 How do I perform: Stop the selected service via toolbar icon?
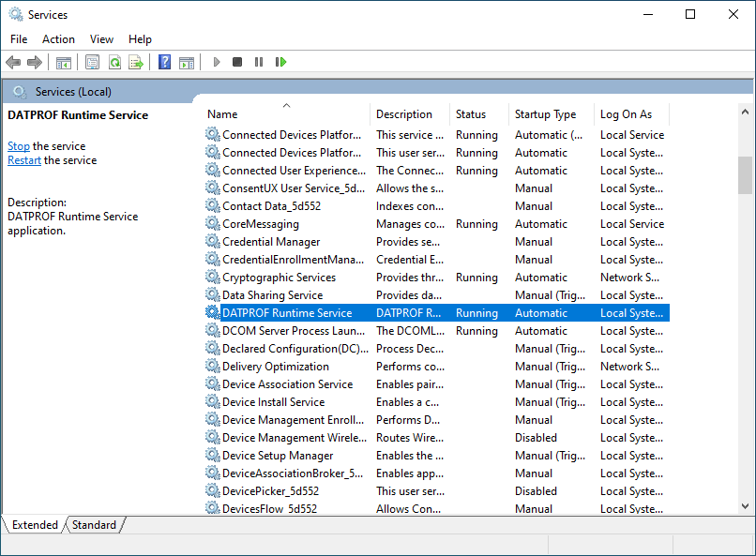237,62
